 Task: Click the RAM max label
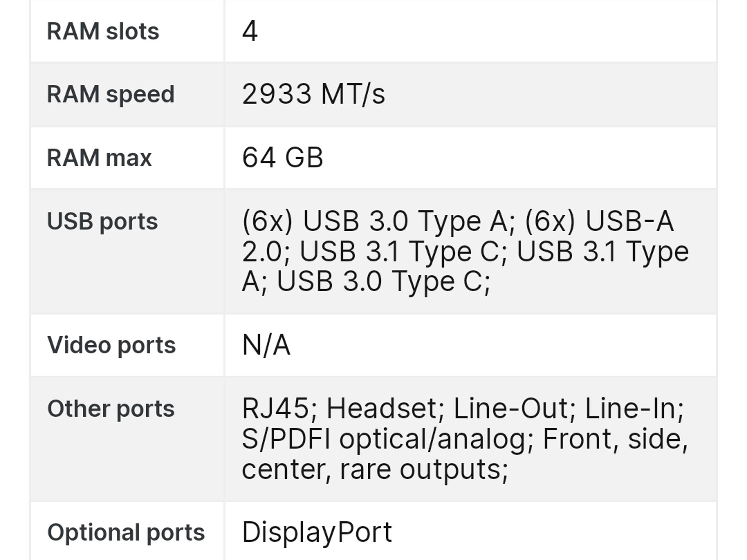point(99,158)
